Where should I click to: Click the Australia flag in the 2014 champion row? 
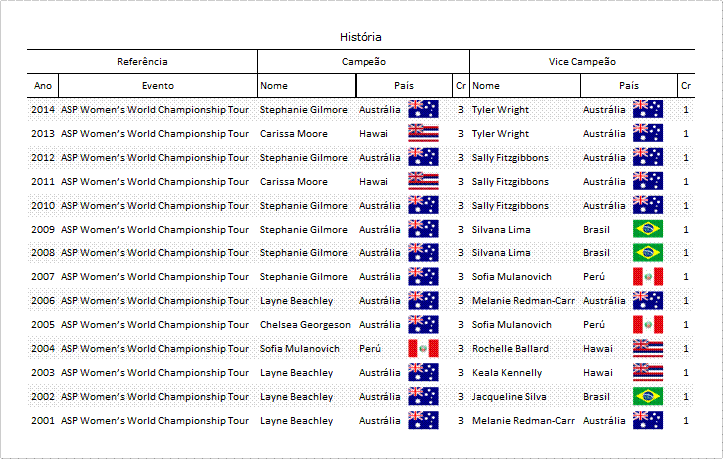423,109
